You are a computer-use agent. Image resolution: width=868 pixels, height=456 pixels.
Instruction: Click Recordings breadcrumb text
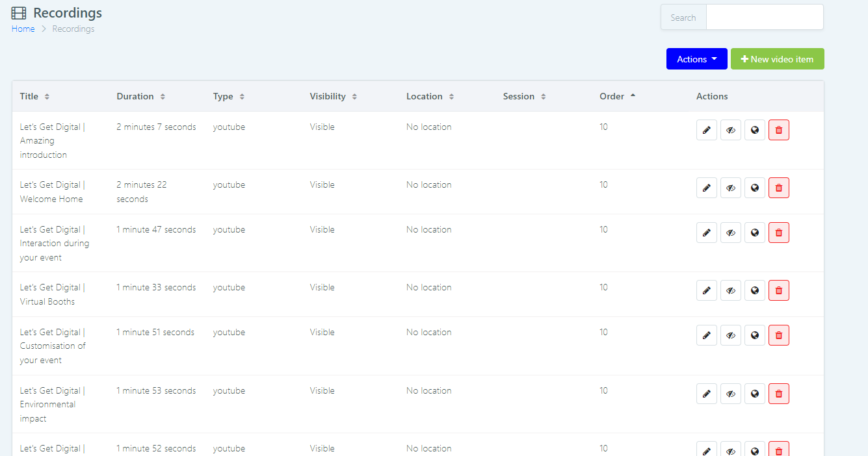click(x=73, y=29)
